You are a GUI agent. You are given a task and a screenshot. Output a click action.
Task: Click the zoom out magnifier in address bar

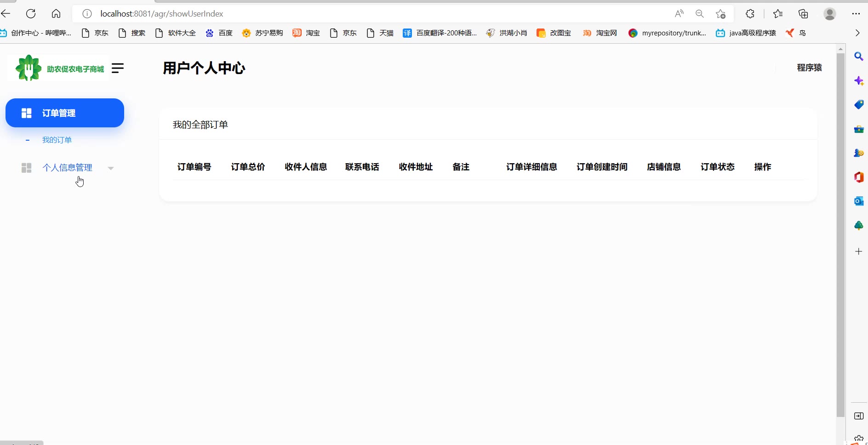(x=700, y=14)
